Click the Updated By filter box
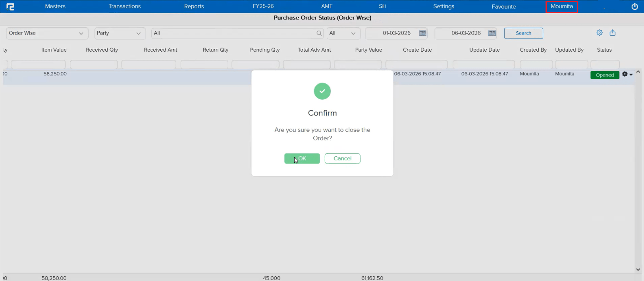 coord(572,64)
